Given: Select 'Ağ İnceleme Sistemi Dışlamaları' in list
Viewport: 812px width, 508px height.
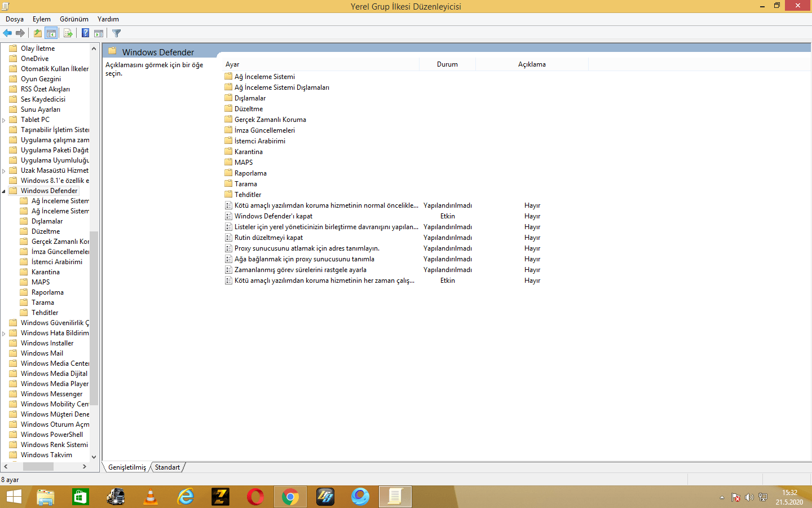Looking at the screenshot, I should pyautogui.click(x=282, y=87).
